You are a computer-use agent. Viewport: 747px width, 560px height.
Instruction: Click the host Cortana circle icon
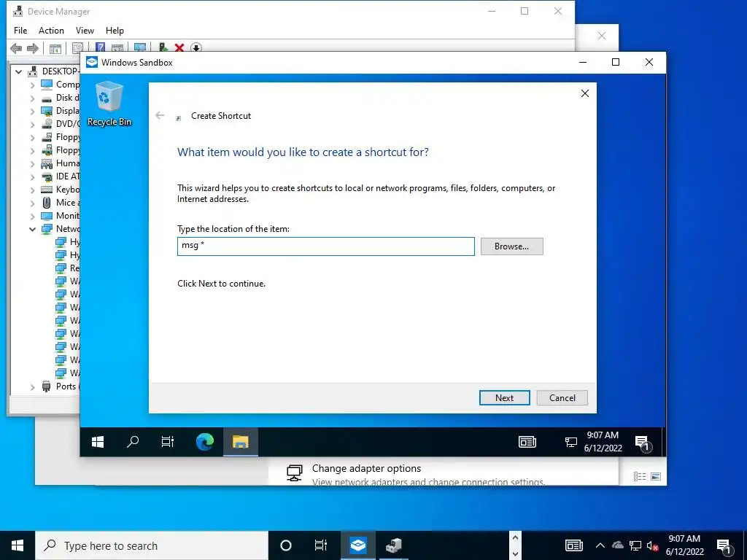(x=286, y=545)
